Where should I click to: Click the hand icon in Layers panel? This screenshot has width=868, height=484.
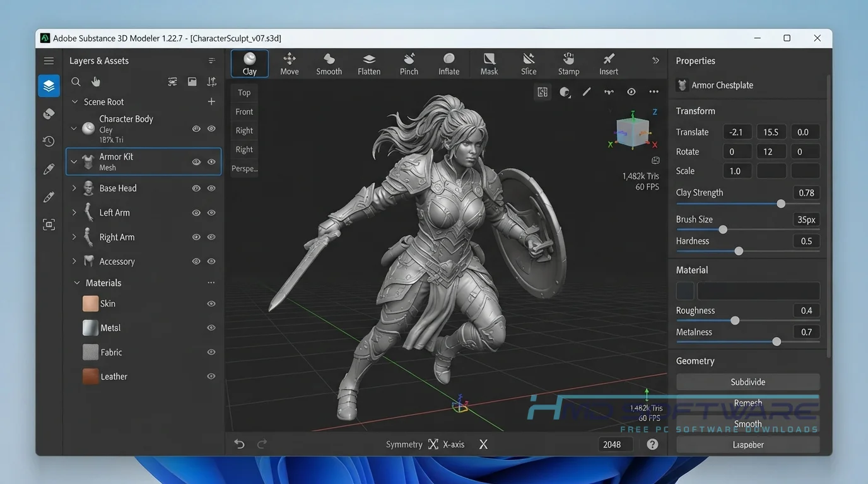pyautogui.click(x=96, y=81)
